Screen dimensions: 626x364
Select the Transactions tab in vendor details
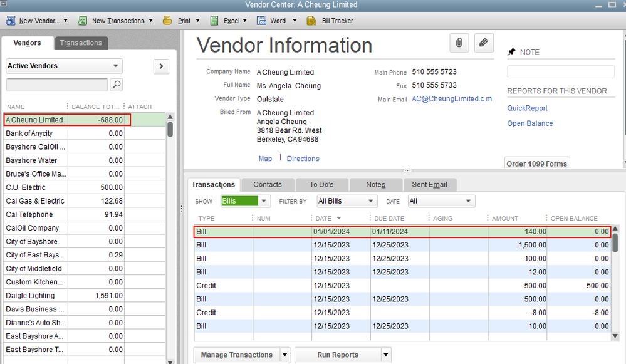tap(213, 184)
